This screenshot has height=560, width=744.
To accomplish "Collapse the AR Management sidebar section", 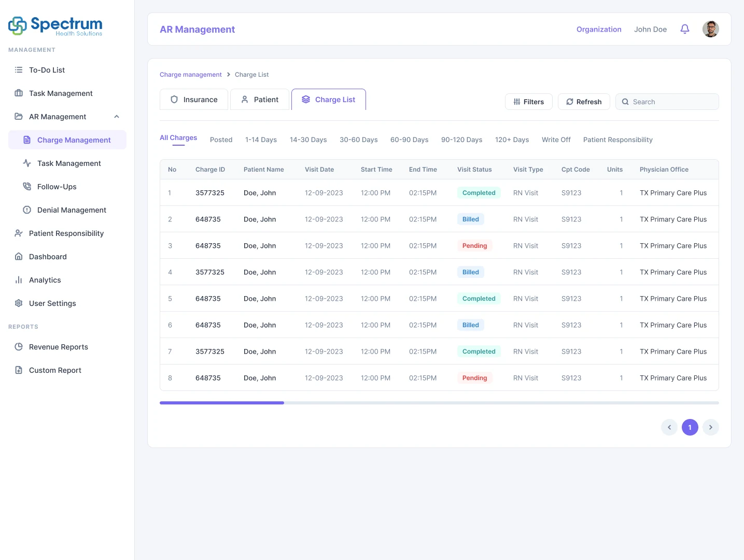I will point(117,117).
